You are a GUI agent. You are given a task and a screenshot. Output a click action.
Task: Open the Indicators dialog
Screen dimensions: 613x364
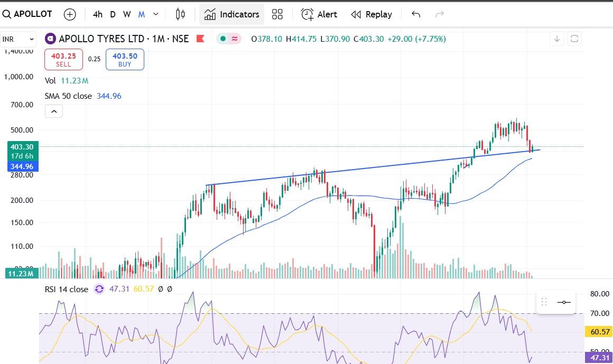click(x=232, y=14)
